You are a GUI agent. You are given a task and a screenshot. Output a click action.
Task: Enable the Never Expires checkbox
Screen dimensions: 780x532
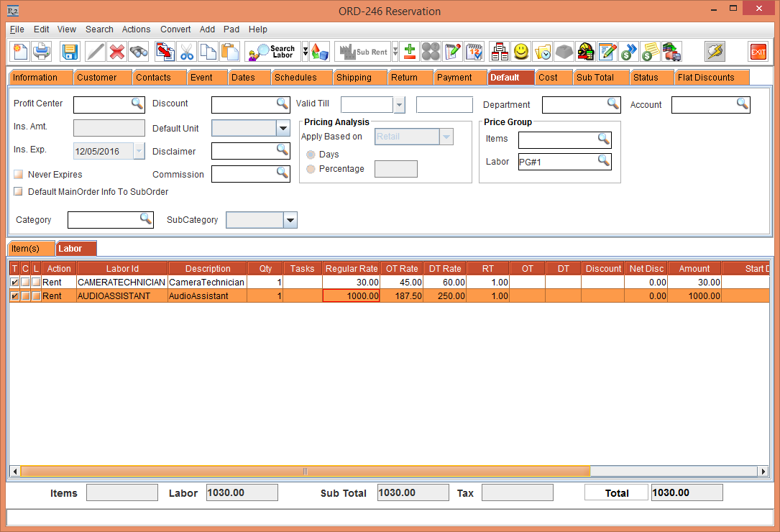tap(18, 175)
